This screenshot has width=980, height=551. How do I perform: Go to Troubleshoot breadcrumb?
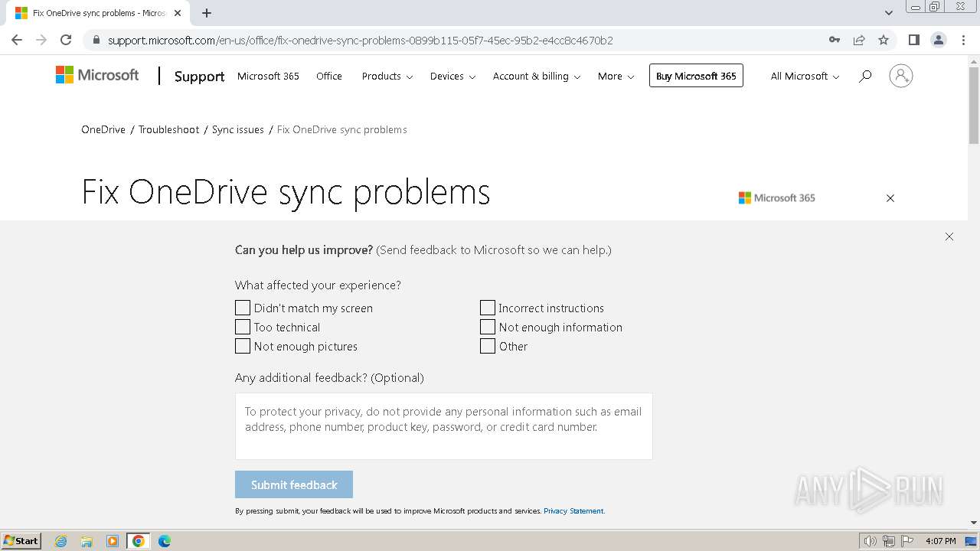(168, 129)
